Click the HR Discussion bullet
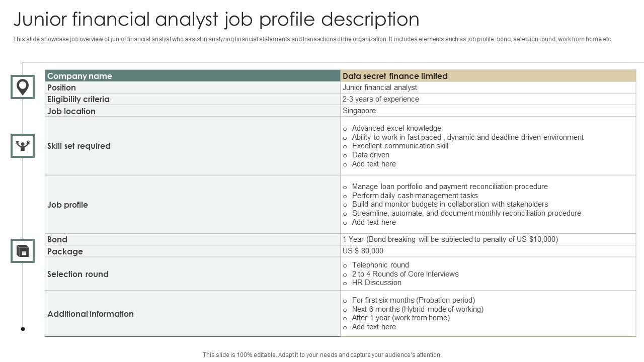This screenshot has width=644, height=362. tap(376, 283)
